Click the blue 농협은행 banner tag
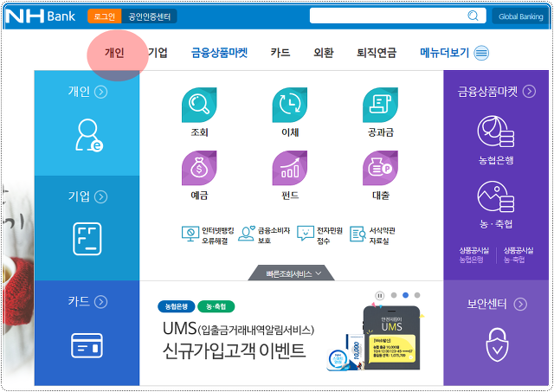The width and height of the screenshot is (554, 392). (x=177, y=306)
